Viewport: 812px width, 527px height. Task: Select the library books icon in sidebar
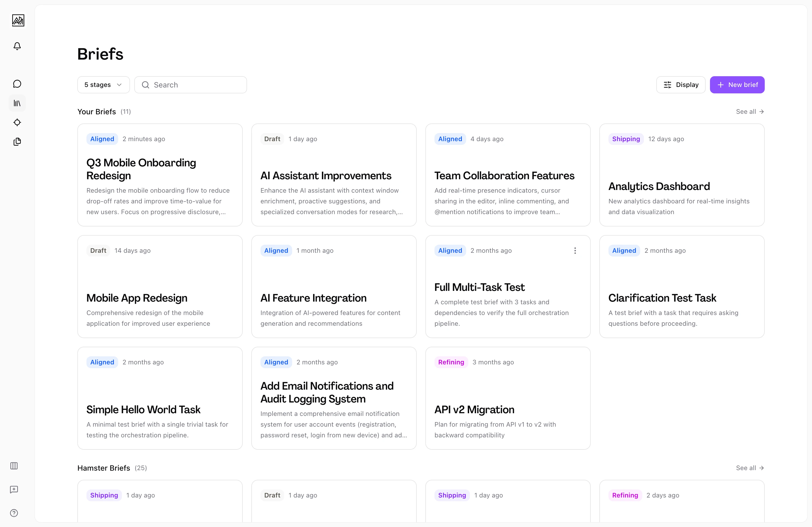coord(17,103)
